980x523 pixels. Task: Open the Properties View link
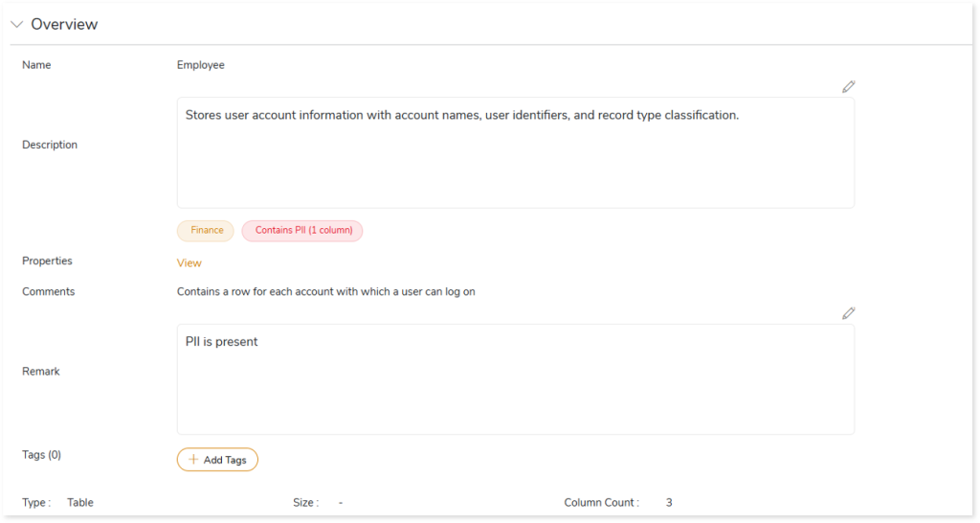pyautogui.click(x=189, y=262)
